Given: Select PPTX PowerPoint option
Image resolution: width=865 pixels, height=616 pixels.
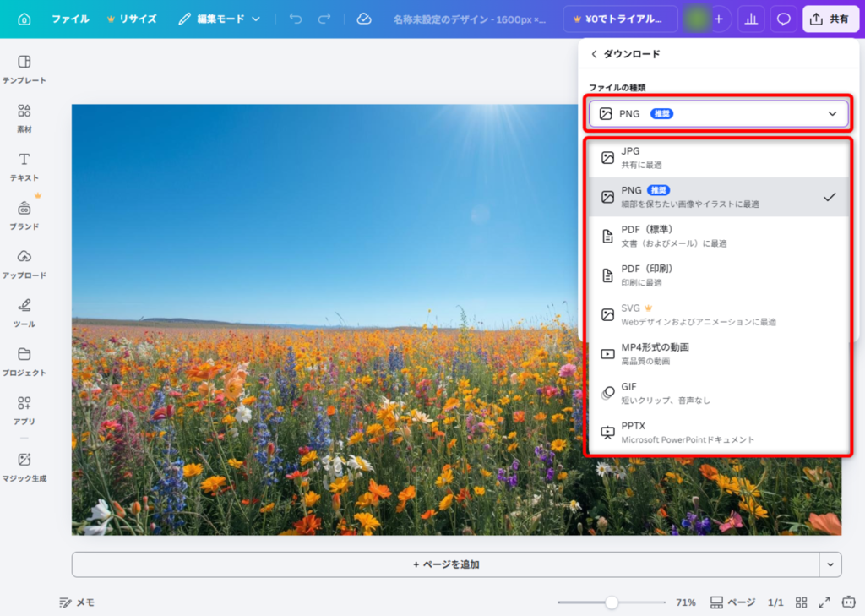Looking at the screenshot, I should (718, 432).
